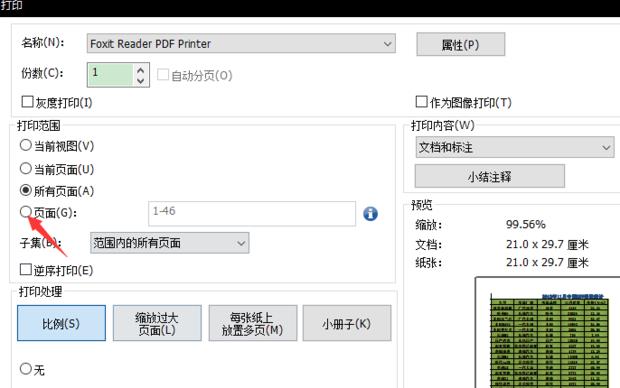Click the document size 21.0 x 29.7 value
Viewport: 620px width, 388px height.
[x=547, y=244]
